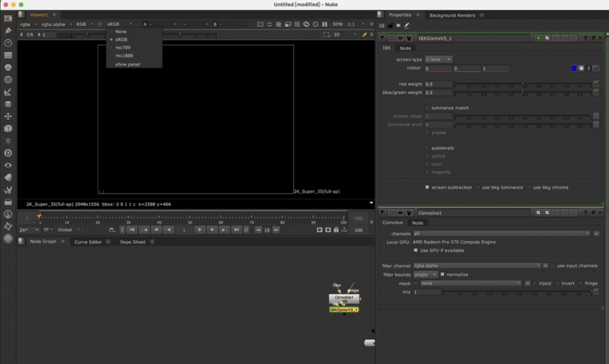This screenshot has width=609, height=364.
Task: Enable the use input channels checkbox
Action: [553, 266]
